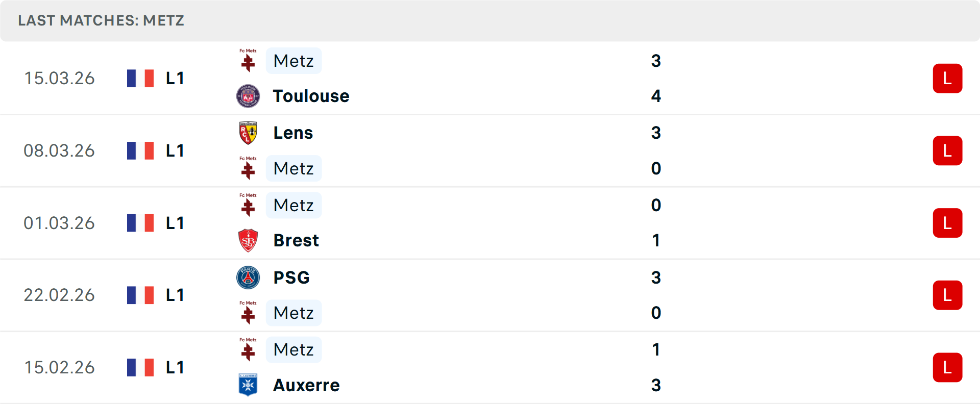Click the PSG club crest icon
Image resolution: width=980 pixels, height=404 pixels.
[248, 277]
